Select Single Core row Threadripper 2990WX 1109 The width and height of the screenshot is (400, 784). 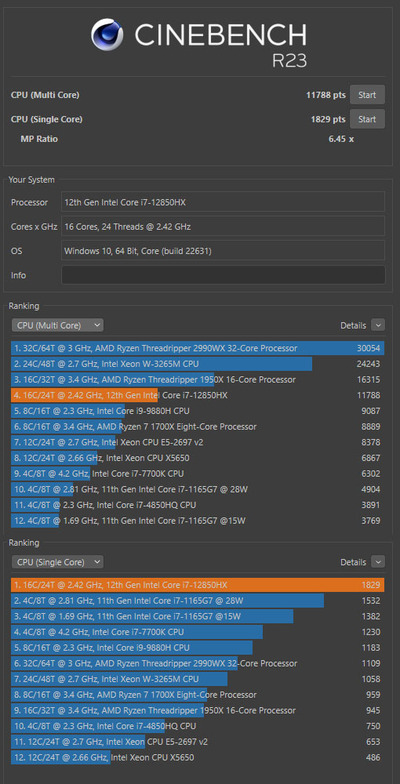click(x=198, y=664)
